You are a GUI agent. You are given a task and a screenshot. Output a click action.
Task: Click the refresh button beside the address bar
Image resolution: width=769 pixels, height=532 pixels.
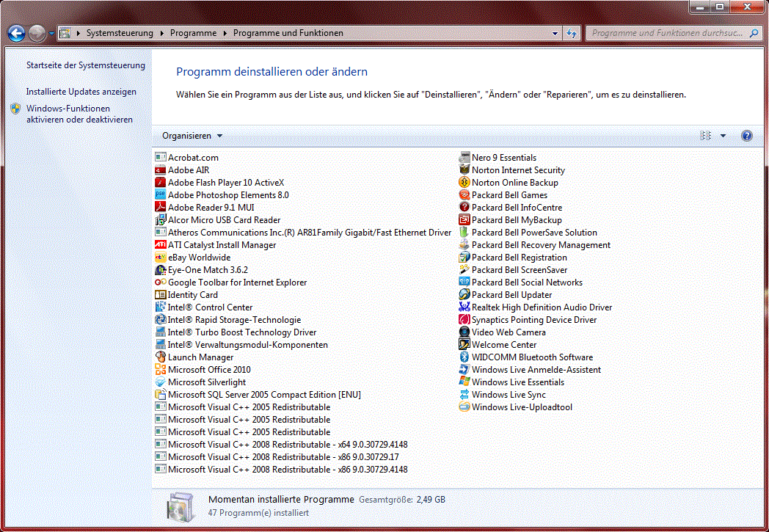tap(572, 33)
